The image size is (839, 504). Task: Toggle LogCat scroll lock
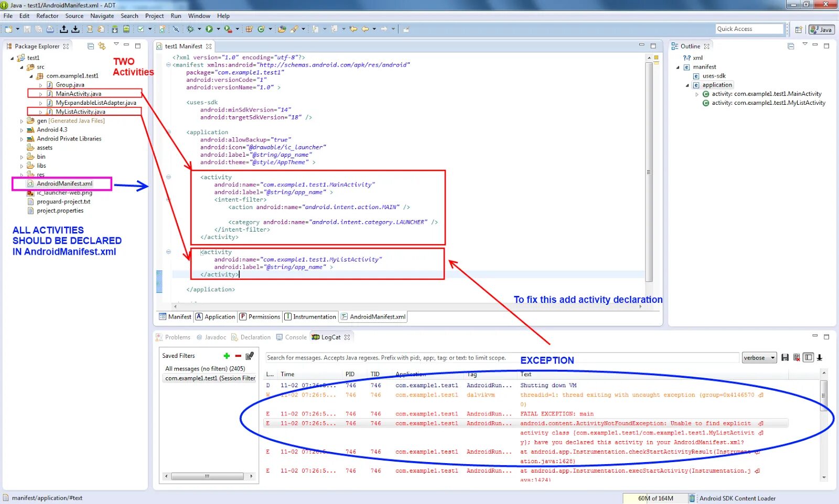[820, 357]
